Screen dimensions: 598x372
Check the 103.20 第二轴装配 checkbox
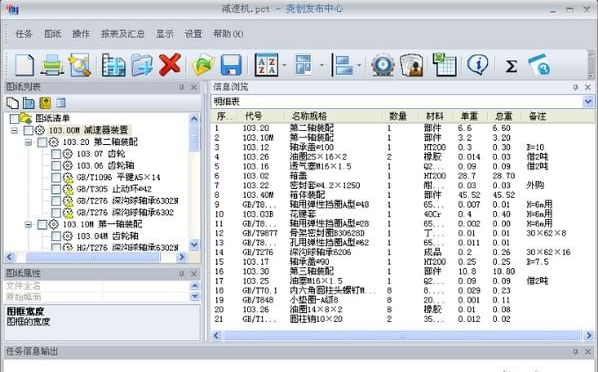coord(42,142)
